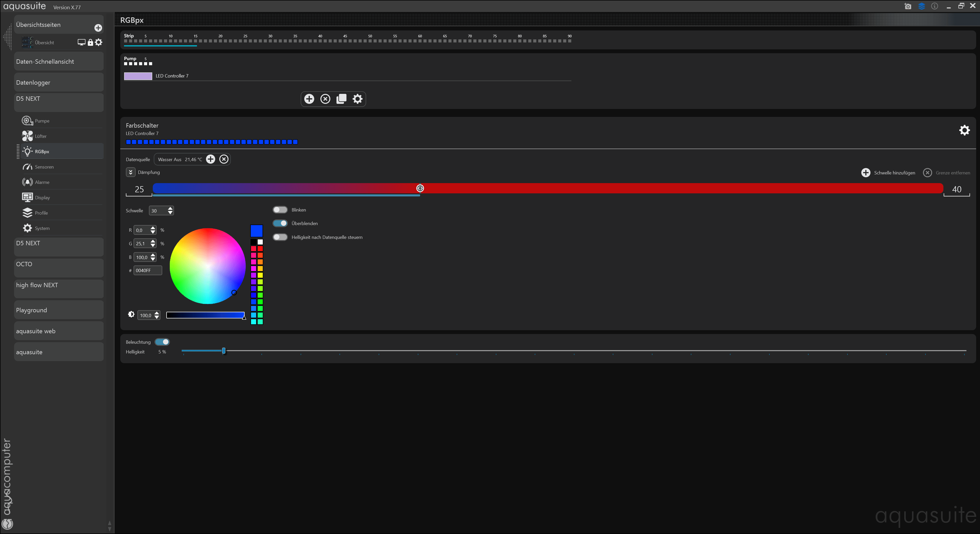This screenshot has height=534, width=980.
Task: Add a new LED controller with plus button
Action: (309, 99)
